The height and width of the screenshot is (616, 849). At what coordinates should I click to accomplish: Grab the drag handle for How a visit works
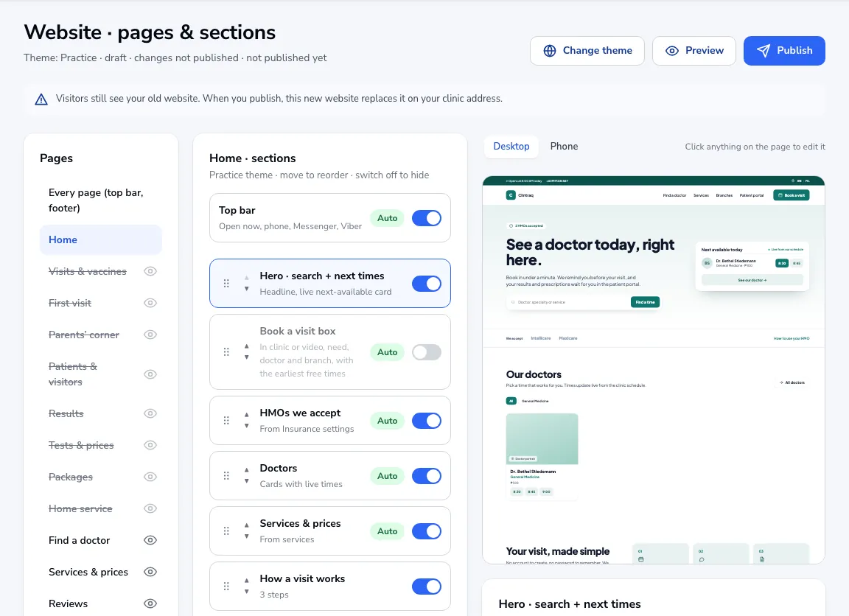pos(226,587)
